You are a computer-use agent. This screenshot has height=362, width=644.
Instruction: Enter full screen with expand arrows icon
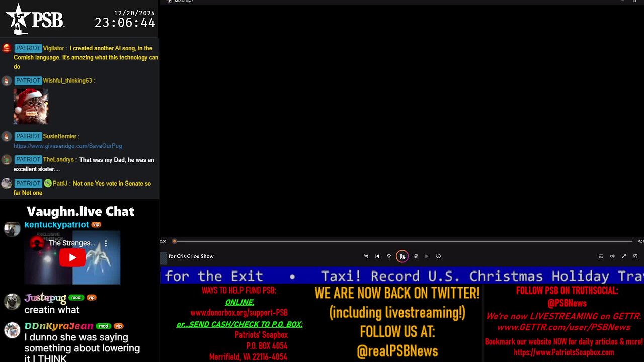(624, 256)
